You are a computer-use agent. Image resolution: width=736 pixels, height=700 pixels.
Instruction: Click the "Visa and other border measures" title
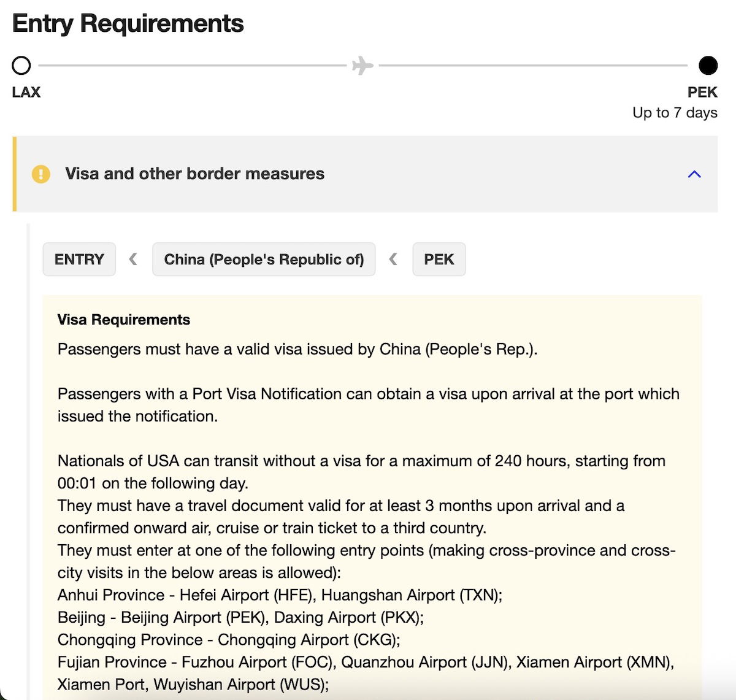[194, 174]
